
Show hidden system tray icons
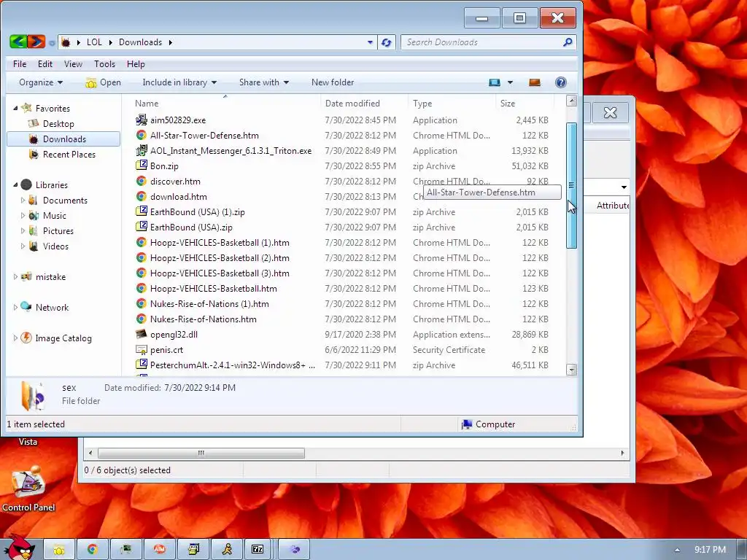677,550
